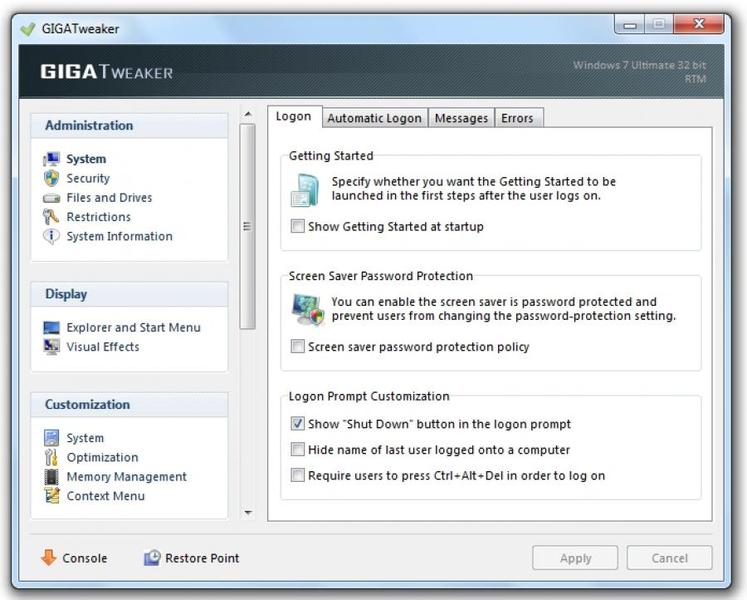Click the Memory Management chip icon
747x600 pixels.
[51, 477]
